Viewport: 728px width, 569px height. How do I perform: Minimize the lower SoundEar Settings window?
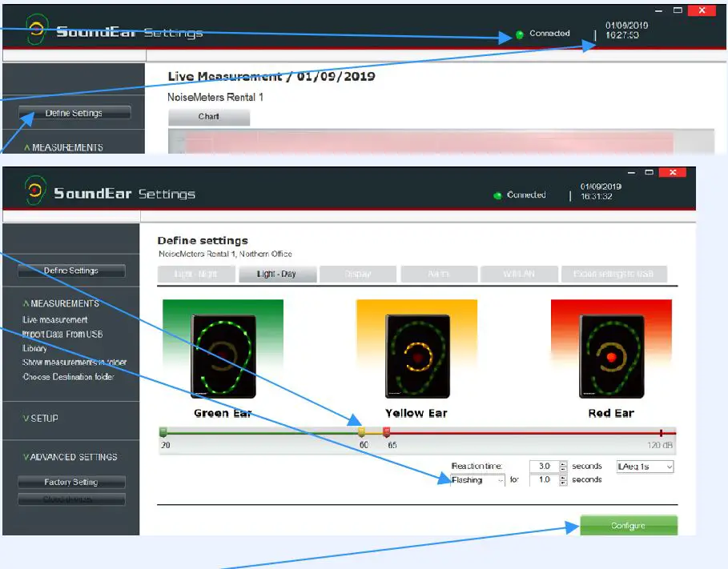point(631,173)
